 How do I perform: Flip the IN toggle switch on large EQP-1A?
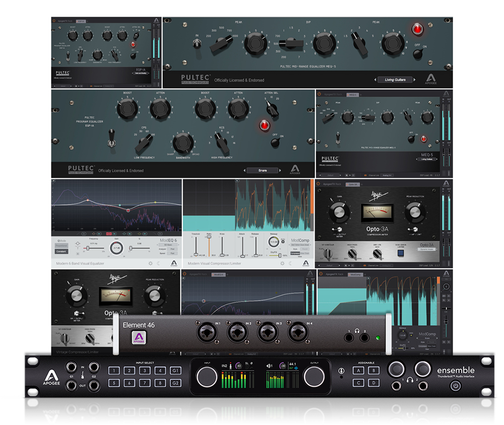pyautogui.click(x=111, y=138)
